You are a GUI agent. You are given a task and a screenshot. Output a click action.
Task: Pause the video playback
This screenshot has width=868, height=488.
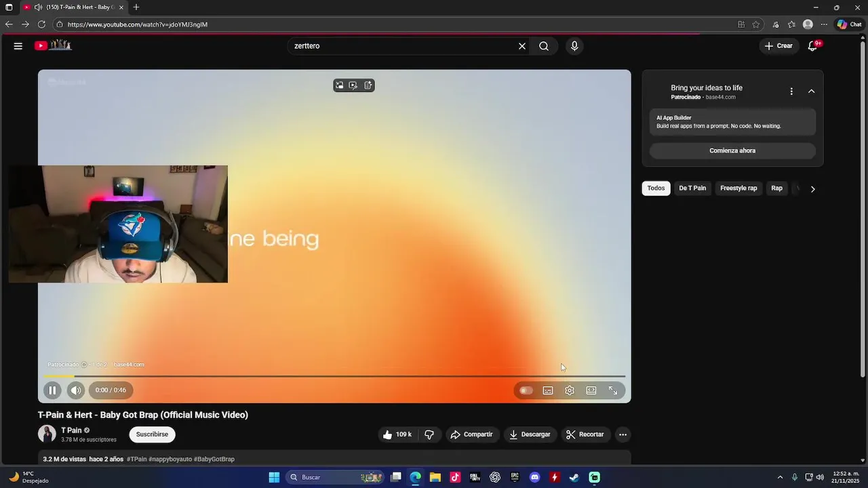[52, 390]
